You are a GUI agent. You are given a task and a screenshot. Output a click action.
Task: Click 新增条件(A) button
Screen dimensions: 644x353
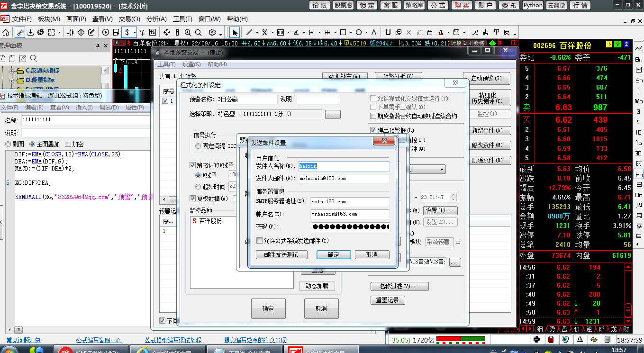(x=487, y=130)
